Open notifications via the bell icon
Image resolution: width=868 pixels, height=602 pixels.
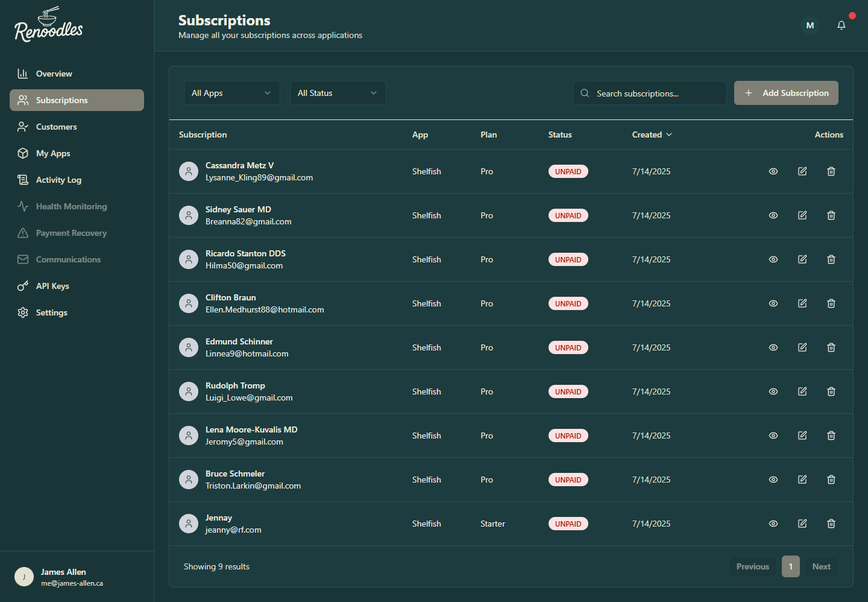(841, 25)
